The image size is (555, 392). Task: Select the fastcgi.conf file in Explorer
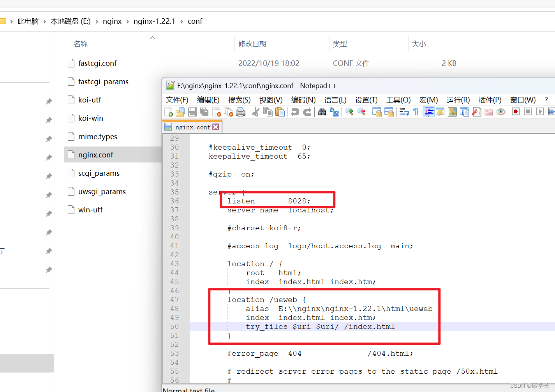coord(97,63)
